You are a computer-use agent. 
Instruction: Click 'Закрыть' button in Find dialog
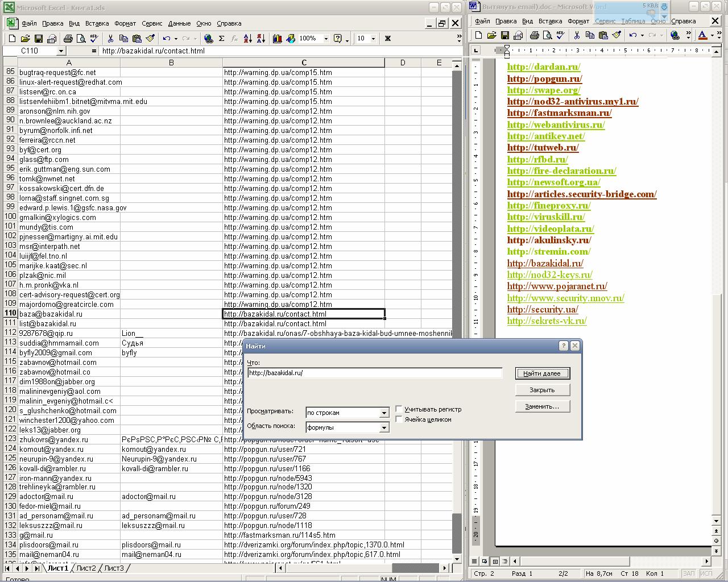tap(542, 390)
